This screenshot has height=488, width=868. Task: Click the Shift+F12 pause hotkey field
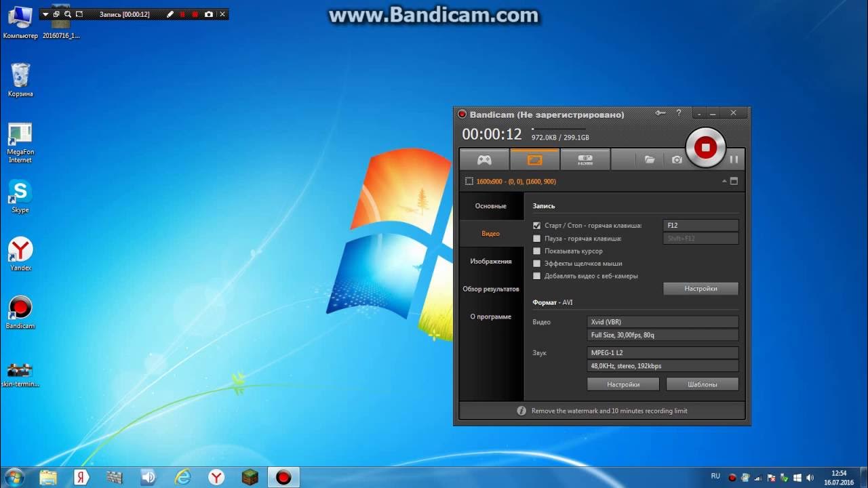click(701, 238)
